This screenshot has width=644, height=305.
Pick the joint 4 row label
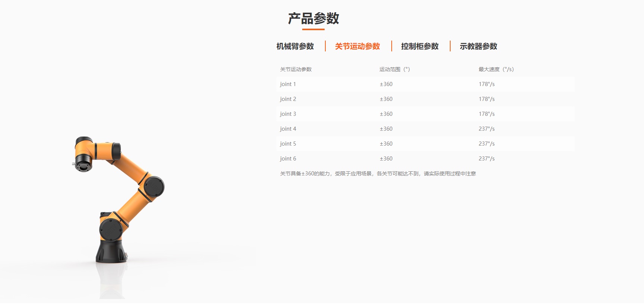[288, 129]
